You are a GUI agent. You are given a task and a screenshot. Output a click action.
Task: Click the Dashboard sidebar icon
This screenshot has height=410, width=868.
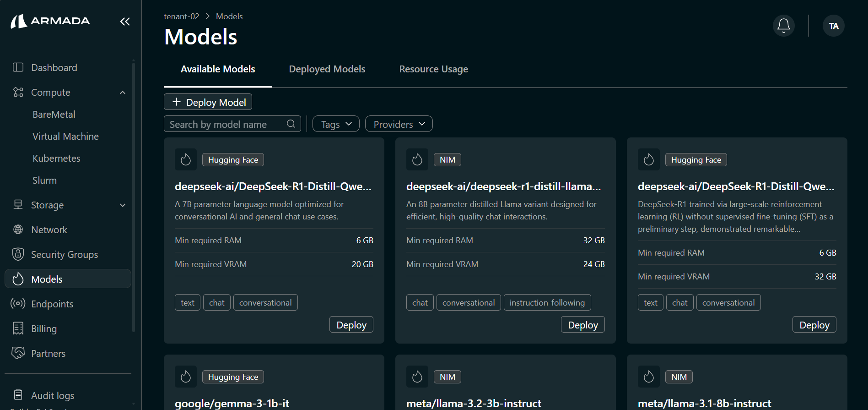[x=18, y=67]
